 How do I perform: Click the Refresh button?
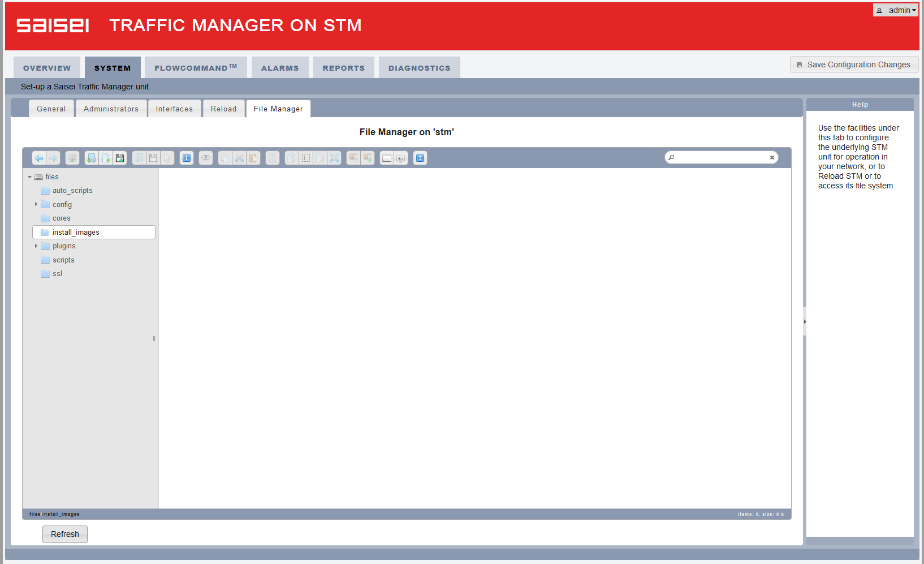coord(65,534)
